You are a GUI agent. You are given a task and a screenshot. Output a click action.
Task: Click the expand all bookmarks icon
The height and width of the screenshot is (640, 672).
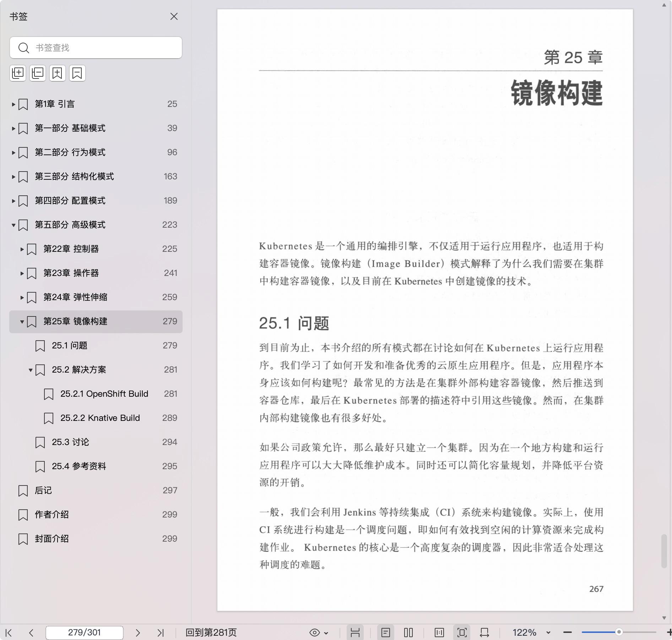(18, 73)
